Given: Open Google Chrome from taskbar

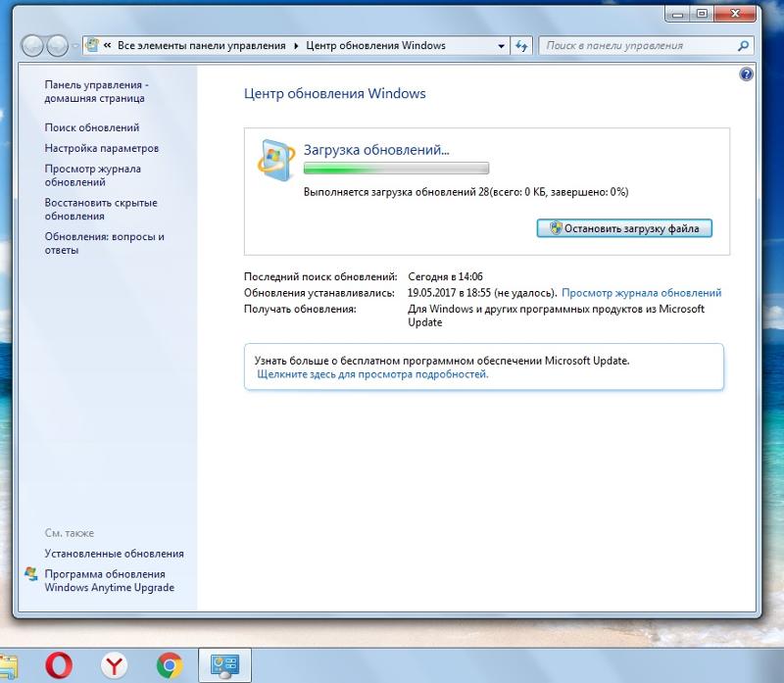Looking at the screenshot, I should pos(170,665).
